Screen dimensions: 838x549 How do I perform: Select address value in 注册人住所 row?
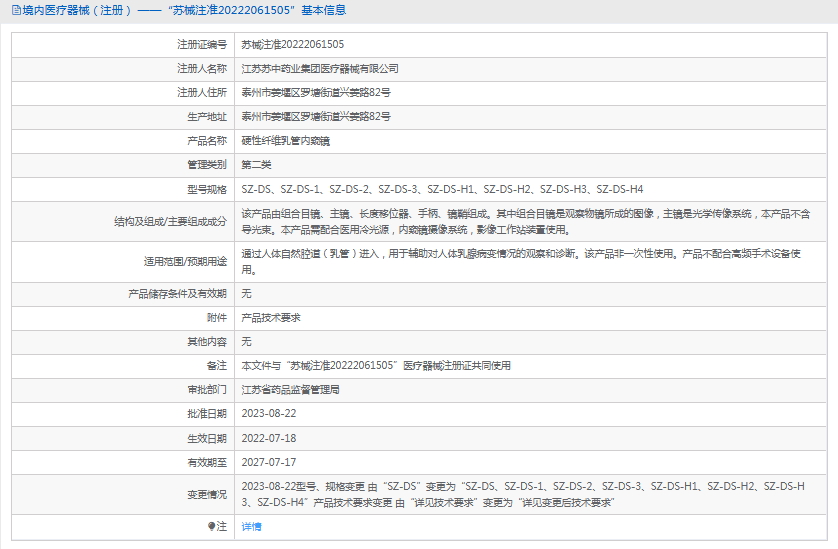pyautogui.click(x=315, y=92)
